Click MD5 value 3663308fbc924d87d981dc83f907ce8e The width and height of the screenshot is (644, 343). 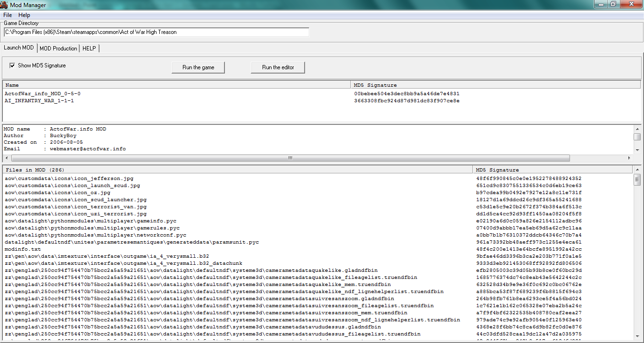click(x=406, y=100)
